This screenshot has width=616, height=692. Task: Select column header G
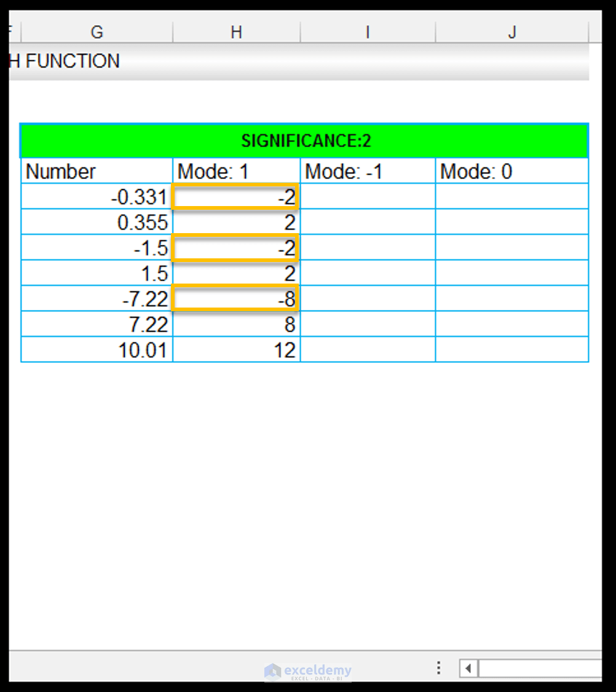click(x=96, y=31)
